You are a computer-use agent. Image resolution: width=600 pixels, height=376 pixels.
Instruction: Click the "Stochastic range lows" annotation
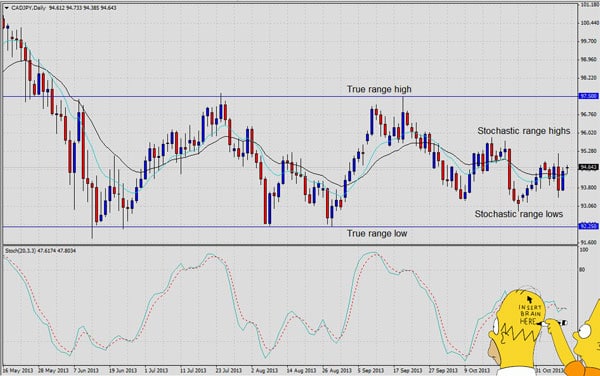click(x=518, y=214)
